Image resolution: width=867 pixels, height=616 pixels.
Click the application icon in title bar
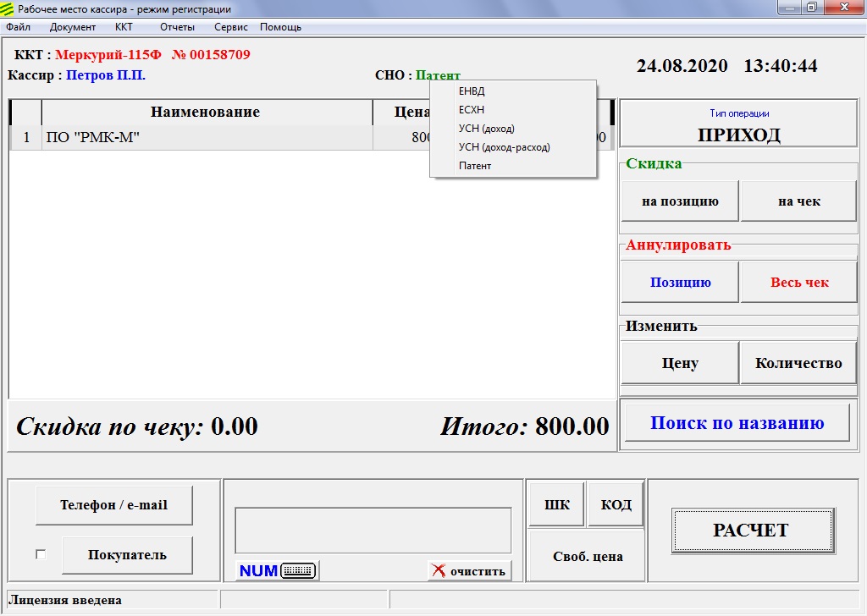tap(8, 8)
